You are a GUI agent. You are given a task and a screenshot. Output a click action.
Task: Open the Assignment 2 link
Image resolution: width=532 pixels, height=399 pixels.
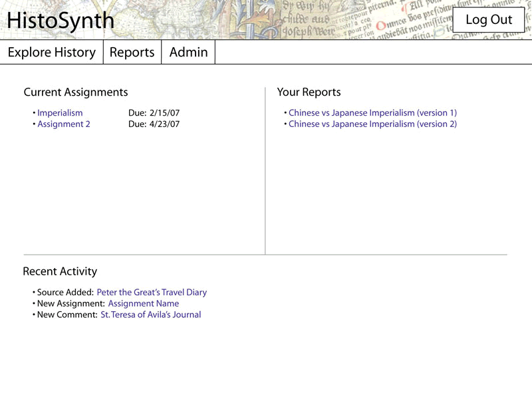(x=63, y=124)
